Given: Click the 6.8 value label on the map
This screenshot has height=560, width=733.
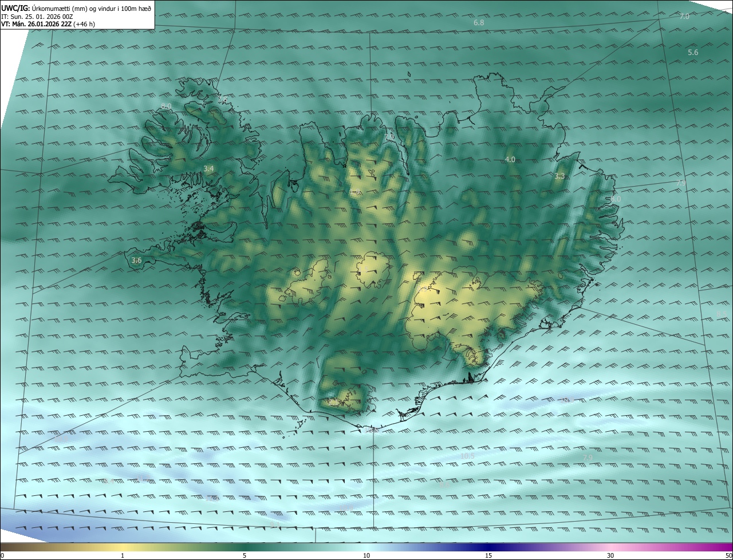Looking at the screenshot, I should 479,23.
